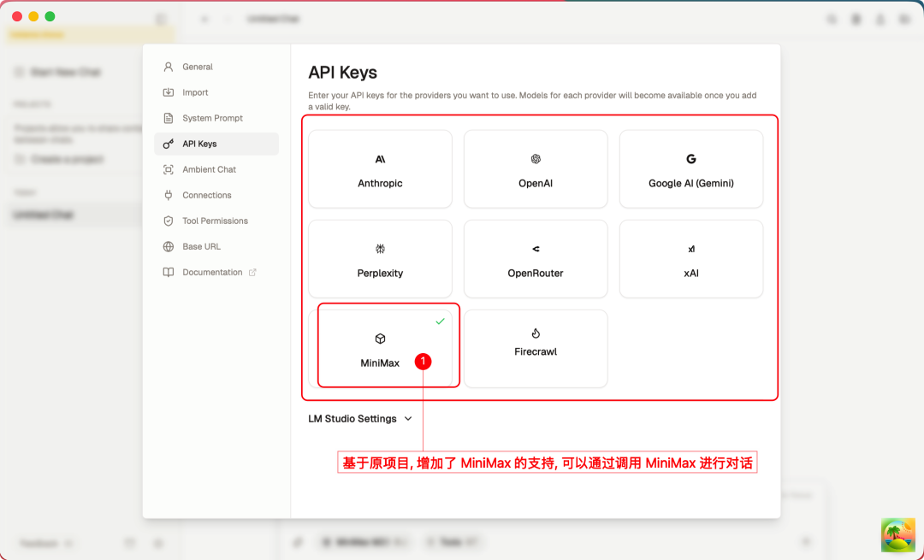Select the API Keys settings tab
The image size is (924, 560).
click(x=199, y=144)
